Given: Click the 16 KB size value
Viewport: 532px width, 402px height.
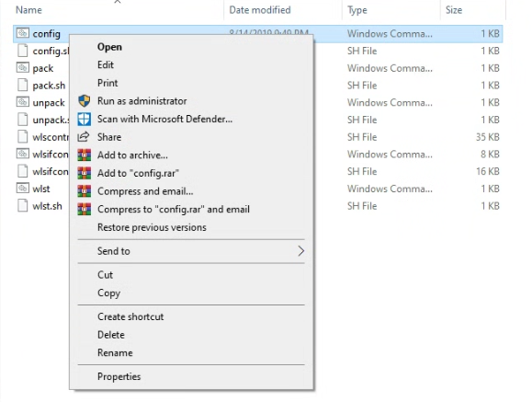Looking at the screenshot, I should click(487, 171).
